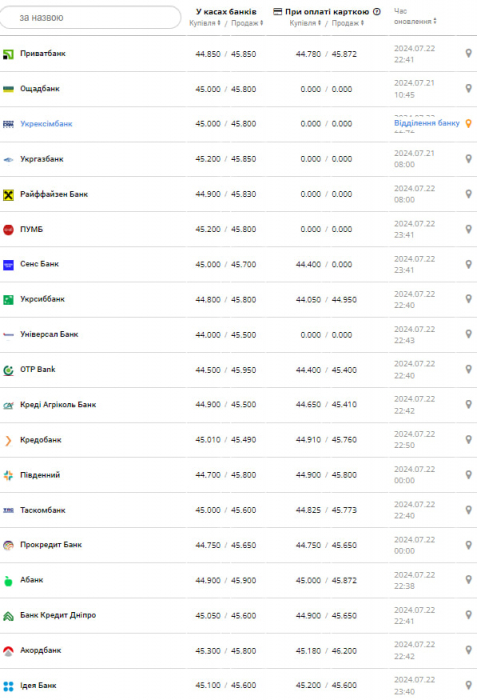Click the OTP Bank green logo

coord(8,370)
